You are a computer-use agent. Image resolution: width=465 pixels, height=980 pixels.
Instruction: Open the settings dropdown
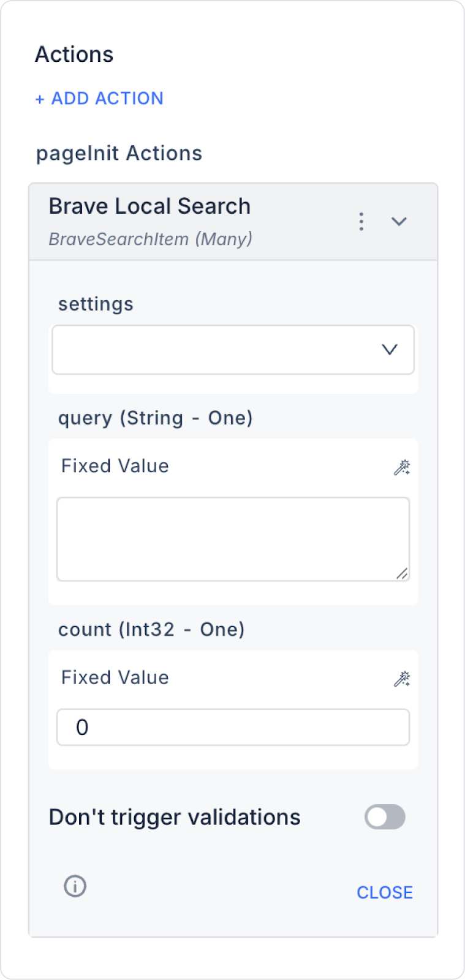tap(221, 350)
